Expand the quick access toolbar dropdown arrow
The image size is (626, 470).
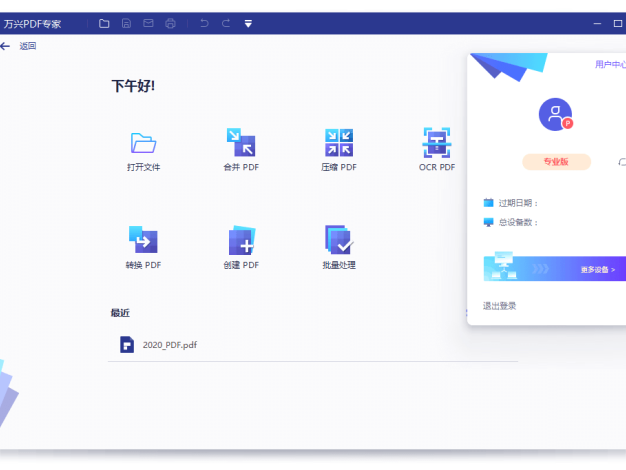click(248, 24)
